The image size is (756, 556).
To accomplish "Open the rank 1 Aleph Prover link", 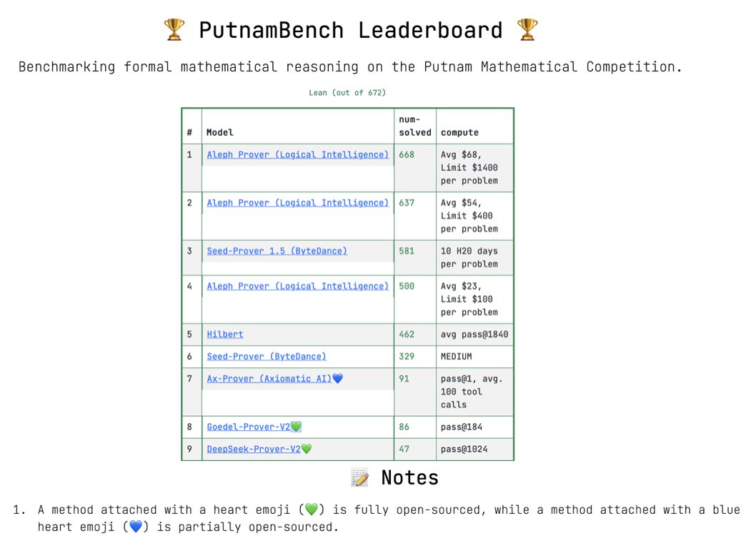I will point(297,155).
